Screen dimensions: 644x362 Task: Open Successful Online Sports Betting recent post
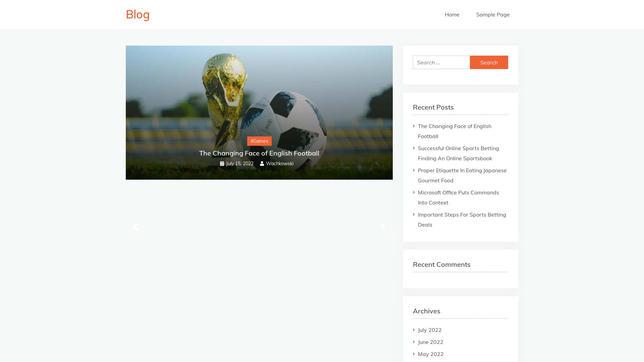458,153
